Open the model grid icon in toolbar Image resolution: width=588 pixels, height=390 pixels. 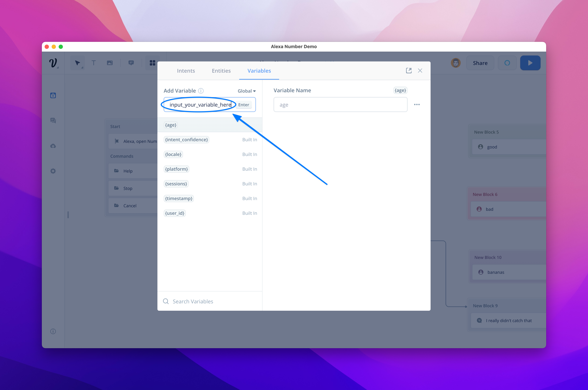153,63
